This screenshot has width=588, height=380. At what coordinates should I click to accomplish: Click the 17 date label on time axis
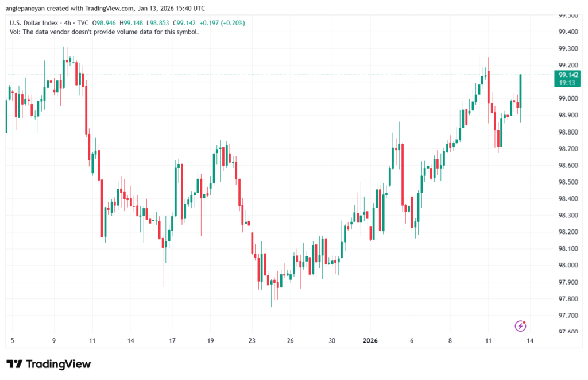tap(172, 340)
